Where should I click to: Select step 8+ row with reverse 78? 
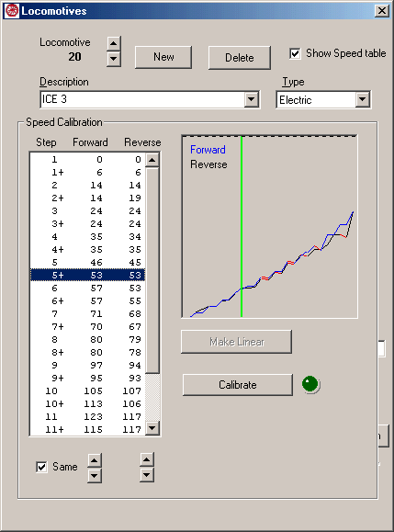point(87,353)
